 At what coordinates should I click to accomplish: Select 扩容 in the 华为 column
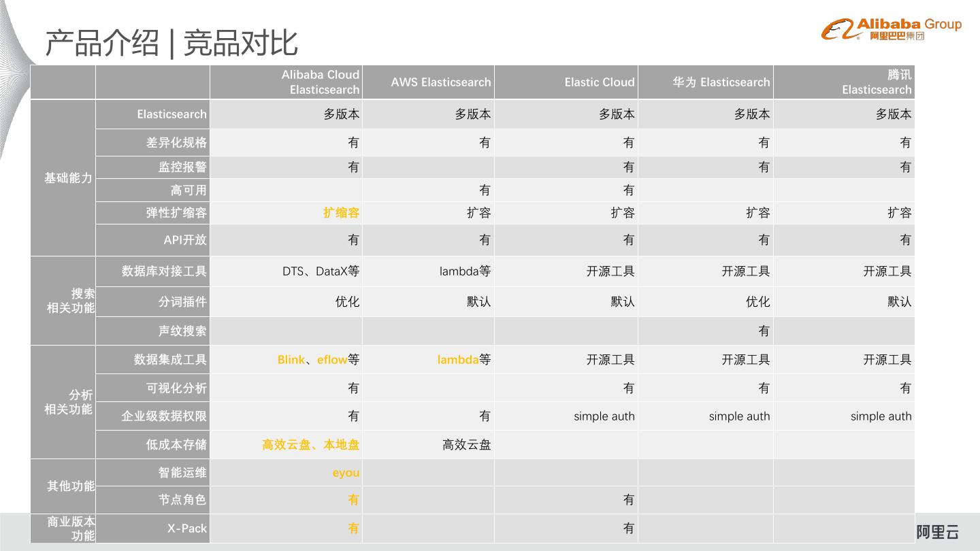[x=758, y=213]
